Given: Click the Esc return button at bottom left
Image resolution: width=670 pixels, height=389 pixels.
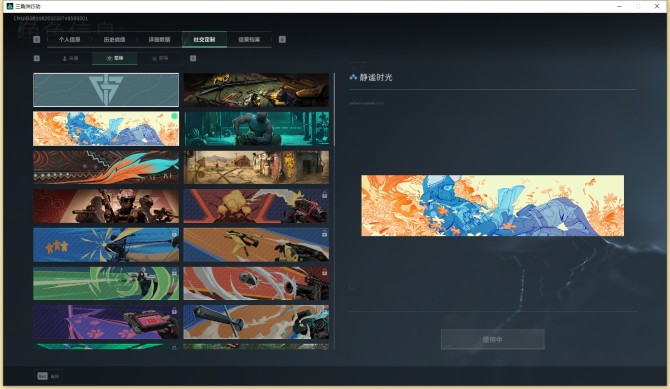Looking at the screenshot, I should (x=48, y=376).
